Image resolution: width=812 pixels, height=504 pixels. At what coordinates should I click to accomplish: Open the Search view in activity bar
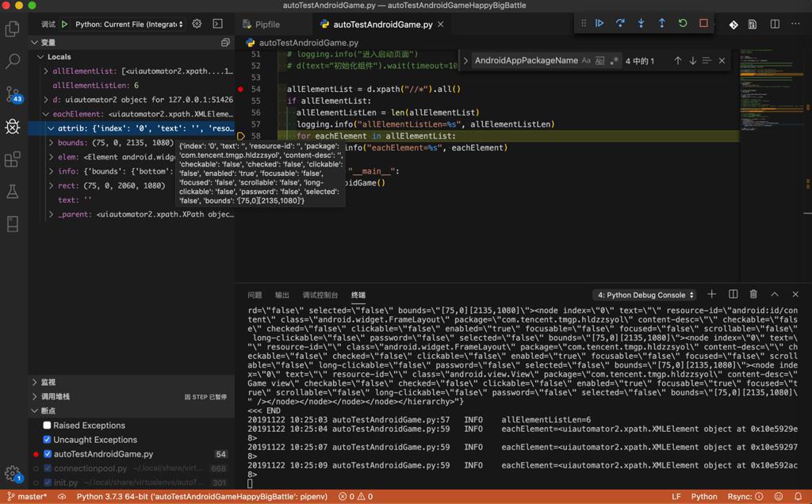point(13,61)
